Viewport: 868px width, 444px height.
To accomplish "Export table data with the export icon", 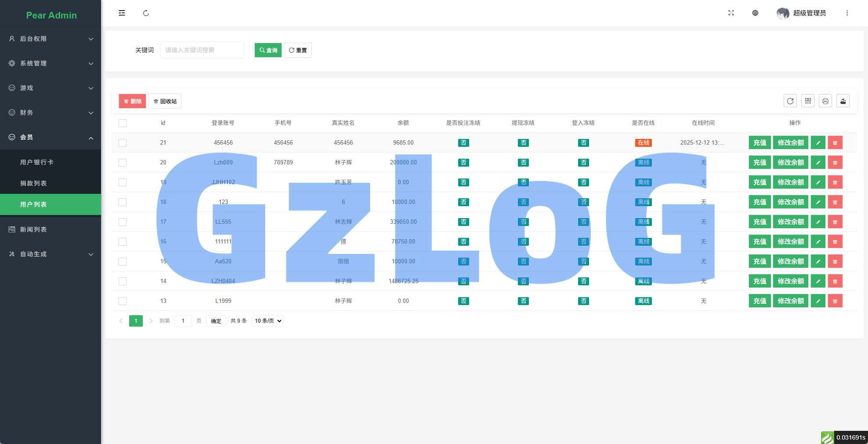I will (843, 101).
